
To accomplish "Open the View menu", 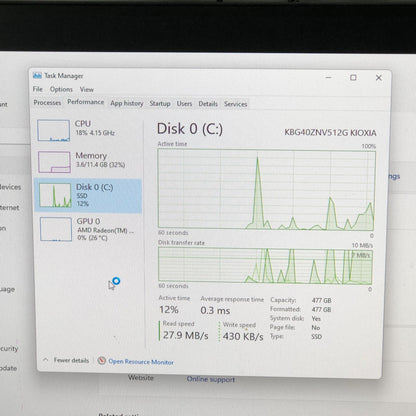I will (x=87, y=89).
